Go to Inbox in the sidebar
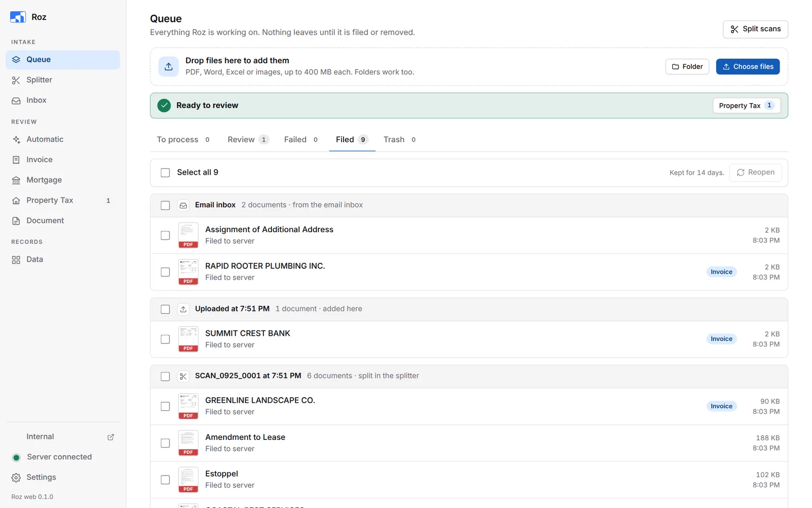The width and height of the screenshot is (812, 508). (x=63, y=100)
